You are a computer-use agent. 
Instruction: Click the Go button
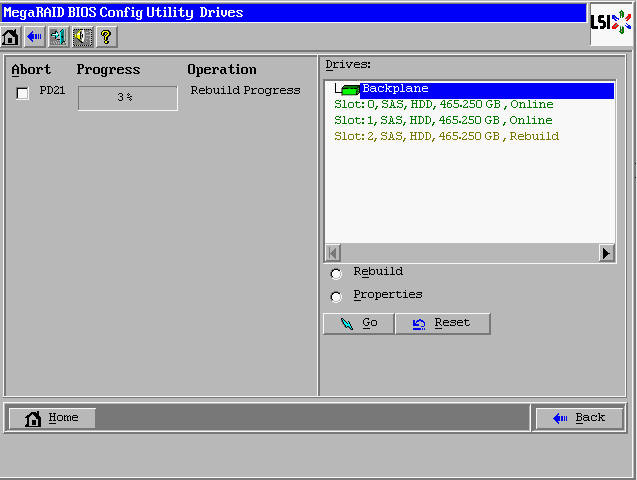click(x=358, y=323)
